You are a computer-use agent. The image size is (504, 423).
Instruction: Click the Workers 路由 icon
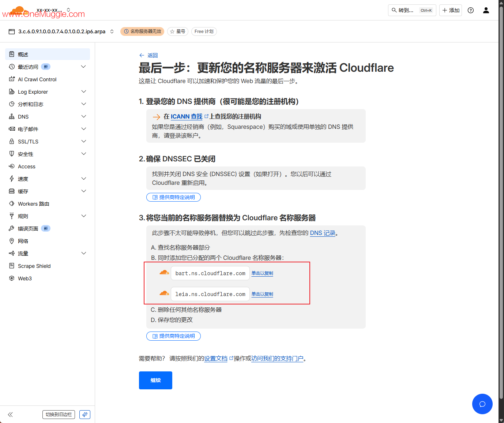12,203
